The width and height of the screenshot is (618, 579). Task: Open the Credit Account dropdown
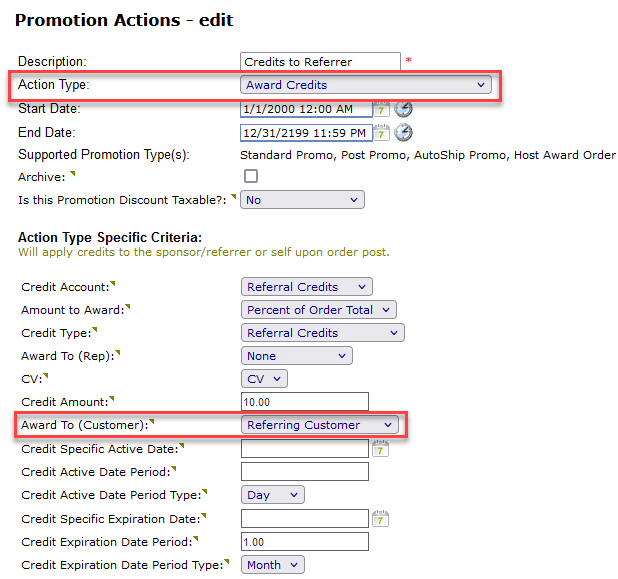pyautogui.click(x=306, y=287)
